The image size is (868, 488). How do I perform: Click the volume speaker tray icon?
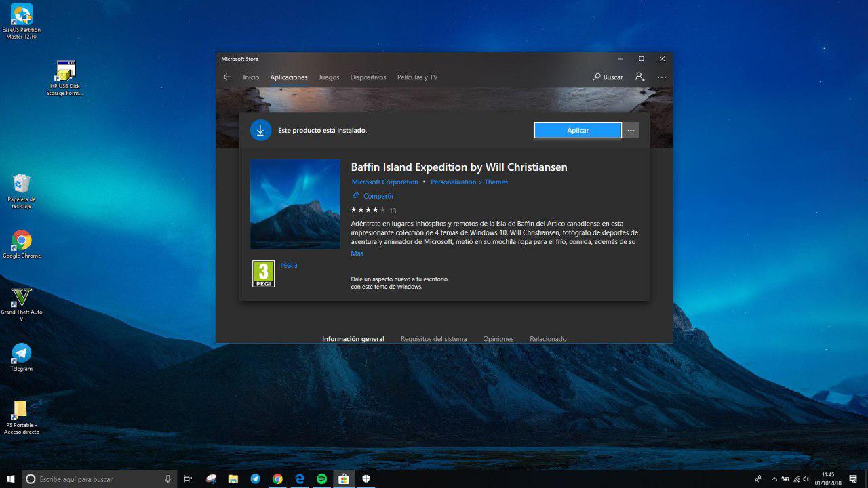coord(806,479)
